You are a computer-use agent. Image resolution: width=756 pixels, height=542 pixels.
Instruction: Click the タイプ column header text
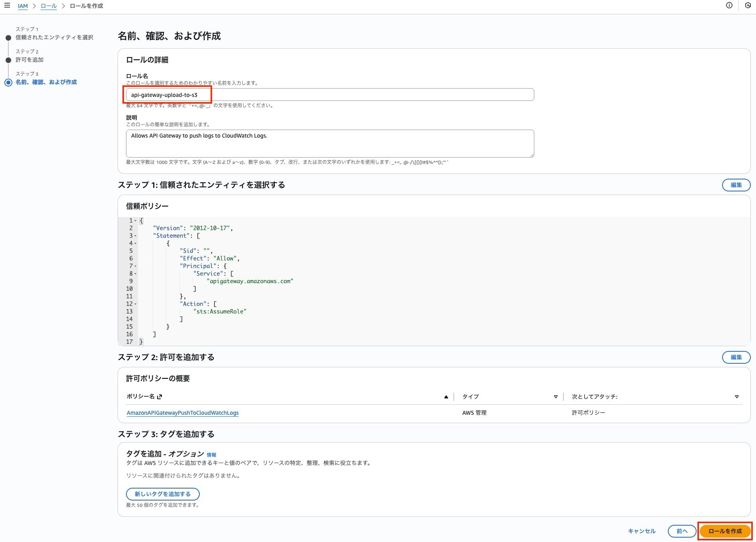471,397
